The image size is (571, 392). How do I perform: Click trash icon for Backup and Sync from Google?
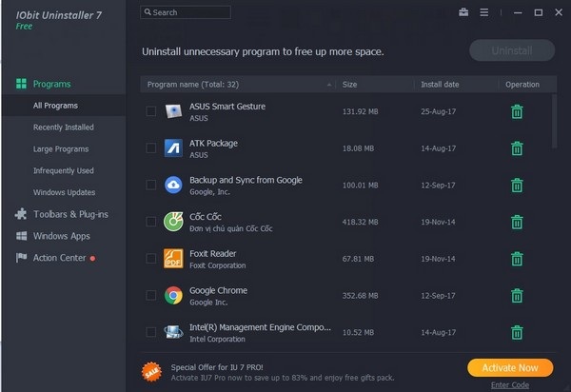click(x=517, y=186)
